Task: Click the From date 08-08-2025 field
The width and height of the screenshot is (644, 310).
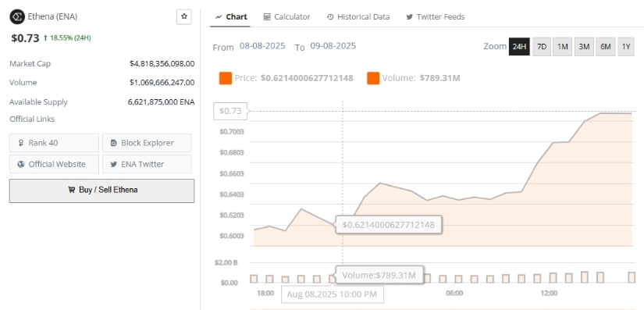Action: tap(262, 46)
